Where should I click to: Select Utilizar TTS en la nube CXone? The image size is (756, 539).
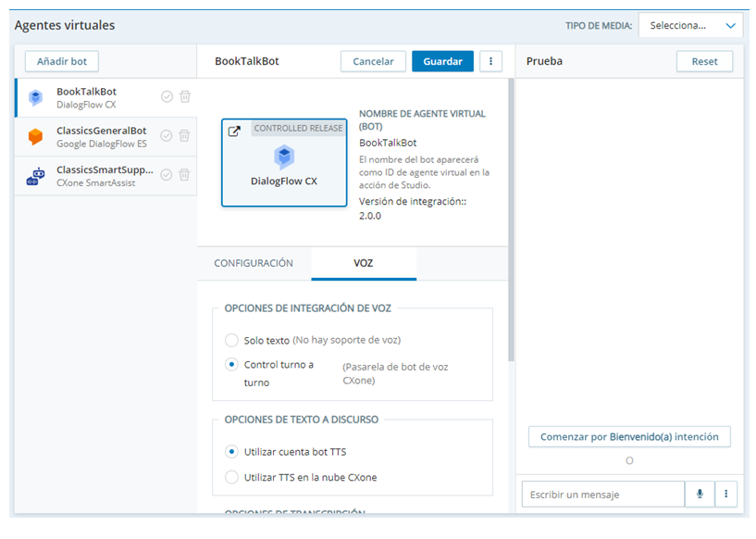click(x=232, y=477)
